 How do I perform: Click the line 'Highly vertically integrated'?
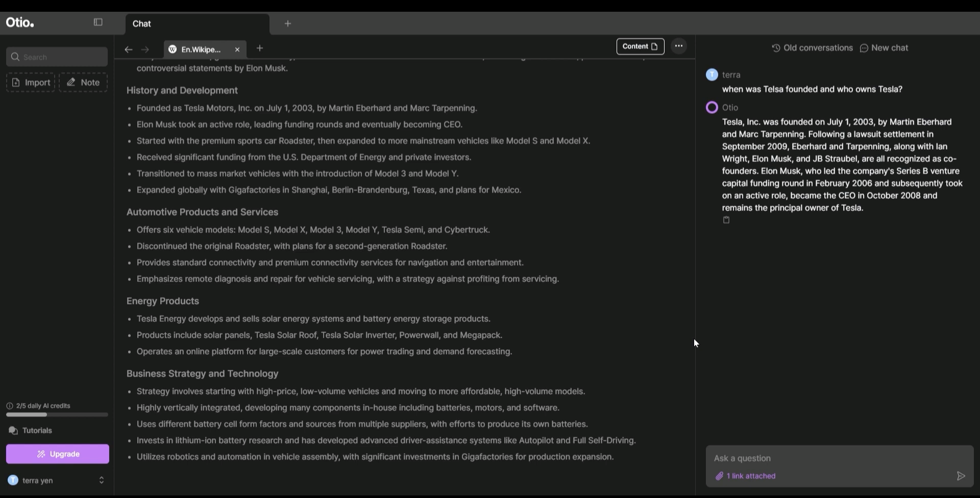348,408
